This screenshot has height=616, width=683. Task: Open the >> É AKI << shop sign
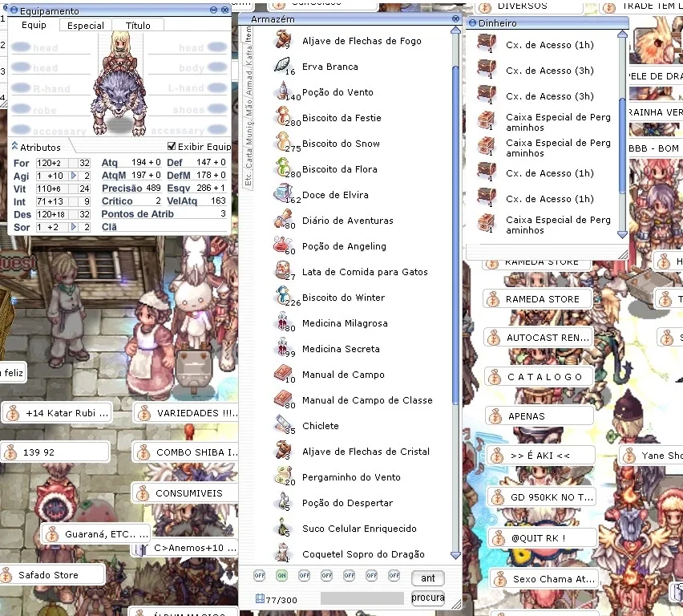(540, 456)
